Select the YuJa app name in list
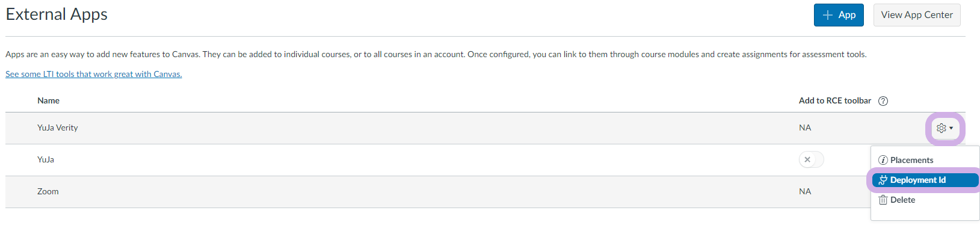This screenshot has height=234, width=980. [x=46, y=159]
